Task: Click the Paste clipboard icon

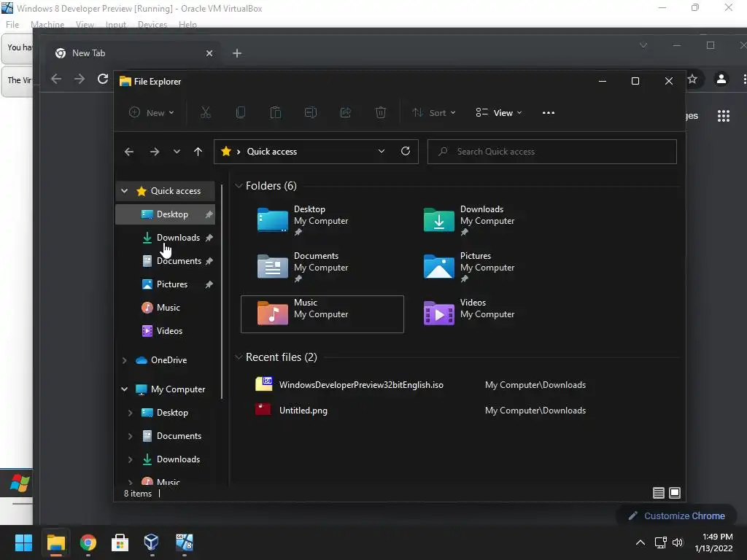Action: (275, 113)
